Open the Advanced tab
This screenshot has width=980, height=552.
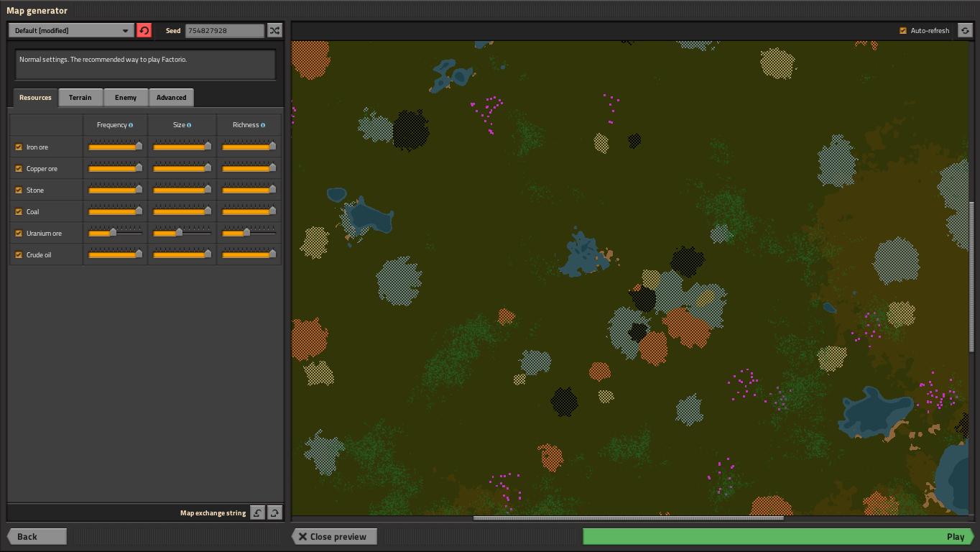tap(171, 98)
